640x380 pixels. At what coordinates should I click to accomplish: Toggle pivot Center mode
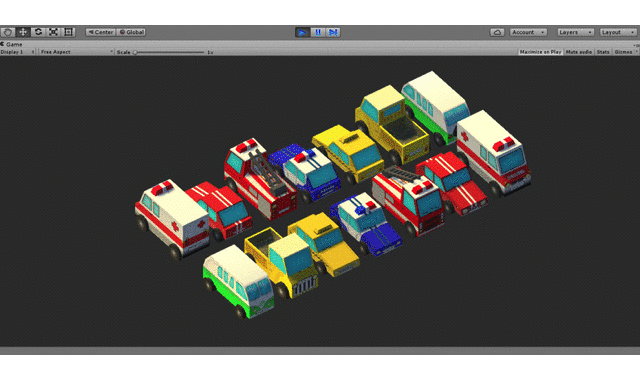[100, 32]
